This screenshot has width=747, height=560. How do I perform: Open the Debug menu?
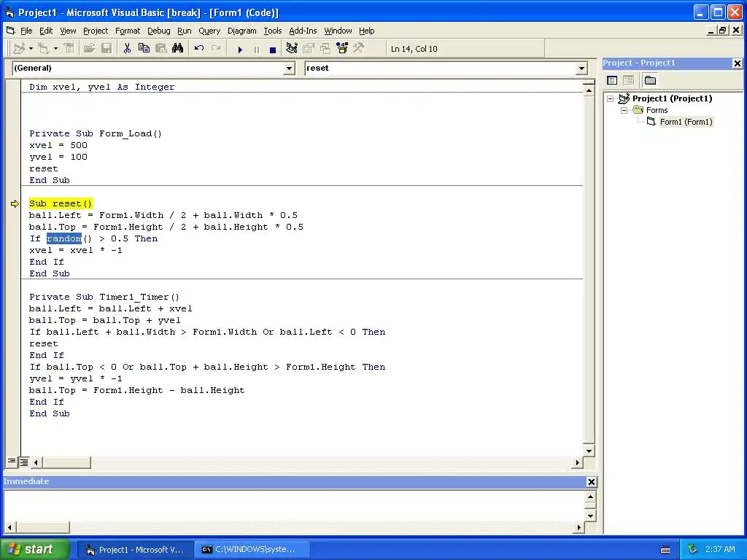[x=158, y=31]
